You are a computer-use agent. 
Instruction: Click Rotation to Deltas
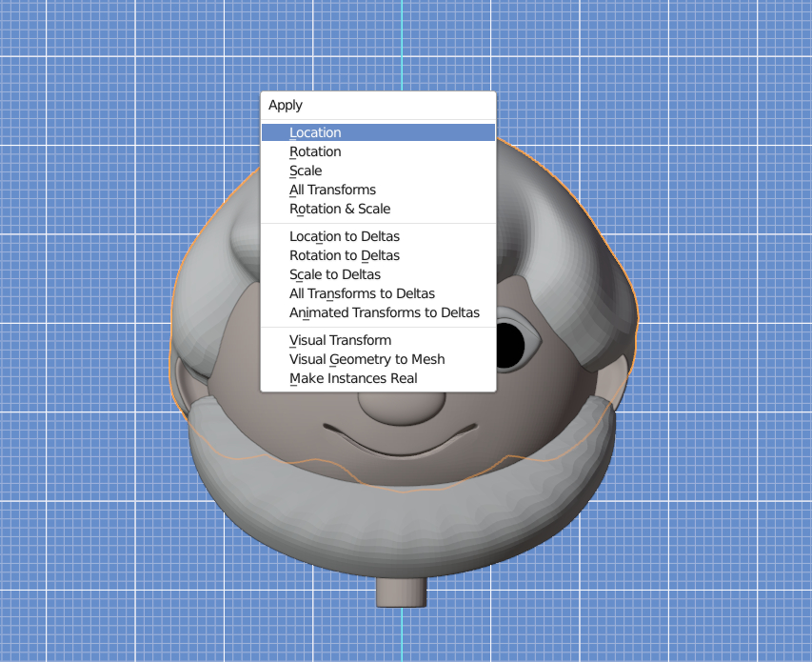[x=345, y=255]
